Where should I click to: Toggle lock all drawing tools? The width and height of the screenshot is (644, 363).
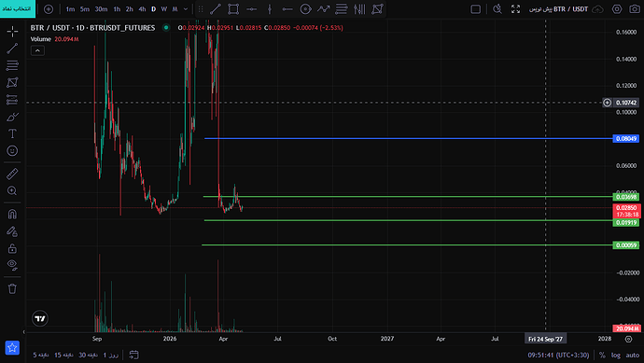pyautogui.click(x=12, y=248)
